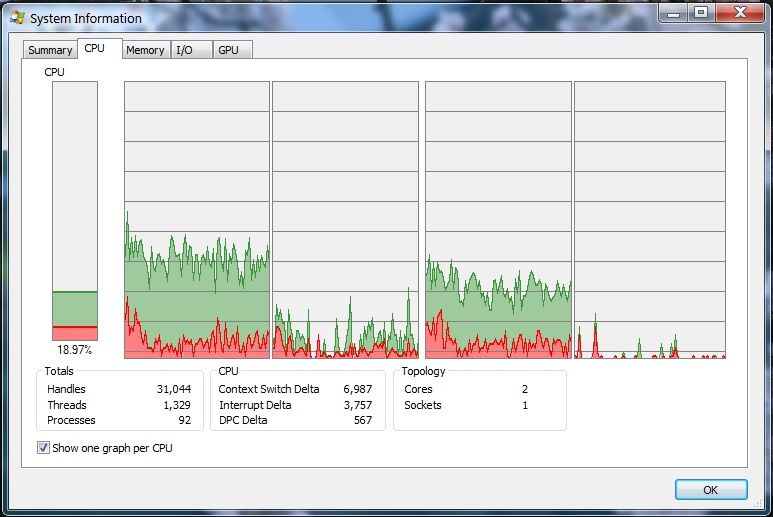
Task: Click the System Information title text
Action: 86,18
